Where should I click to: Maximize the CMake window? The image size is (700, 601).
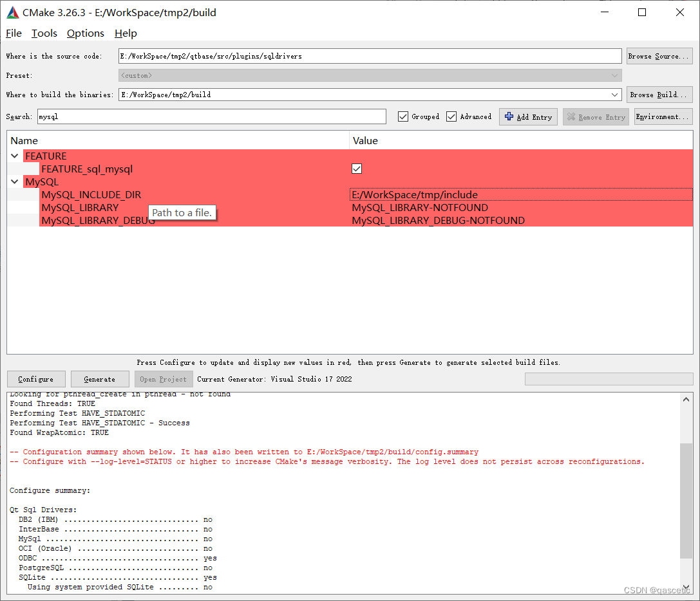[642, 12]
